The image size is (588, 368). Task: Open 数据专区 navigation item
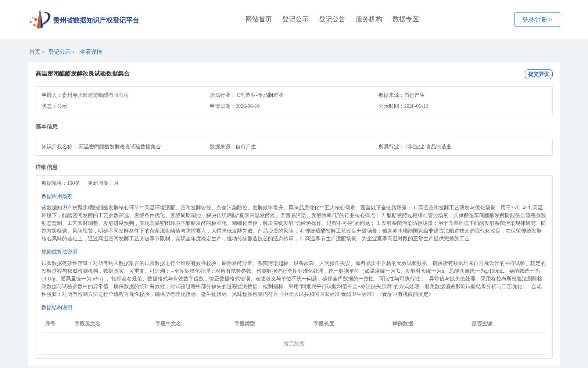[406, 19]
